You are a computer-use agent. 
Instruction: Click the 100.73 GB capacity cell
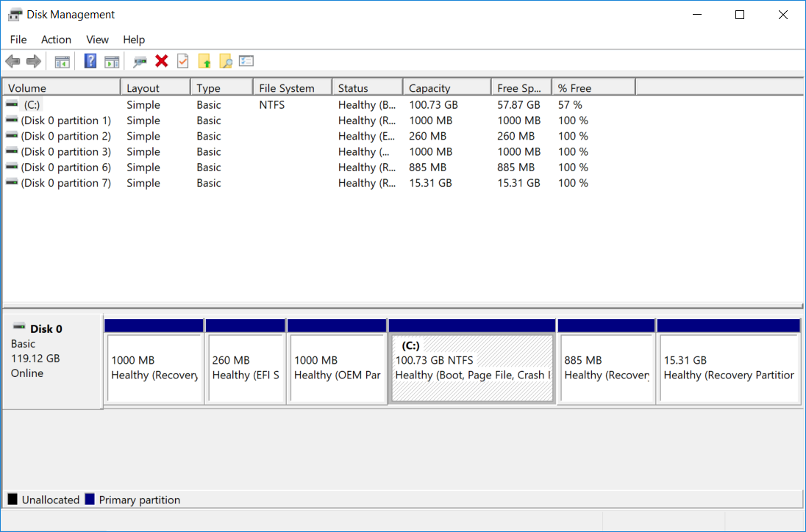point(433,105)
